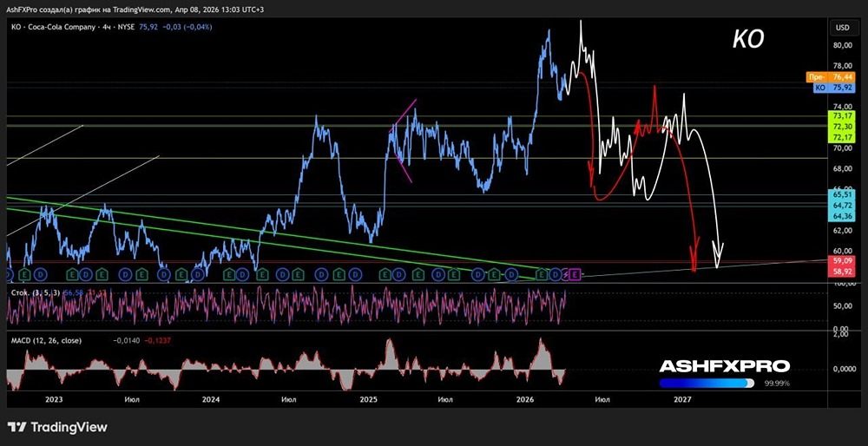Click the 2024 label on time axis
This screenshot has height=446, width=868.
(211, 399)
